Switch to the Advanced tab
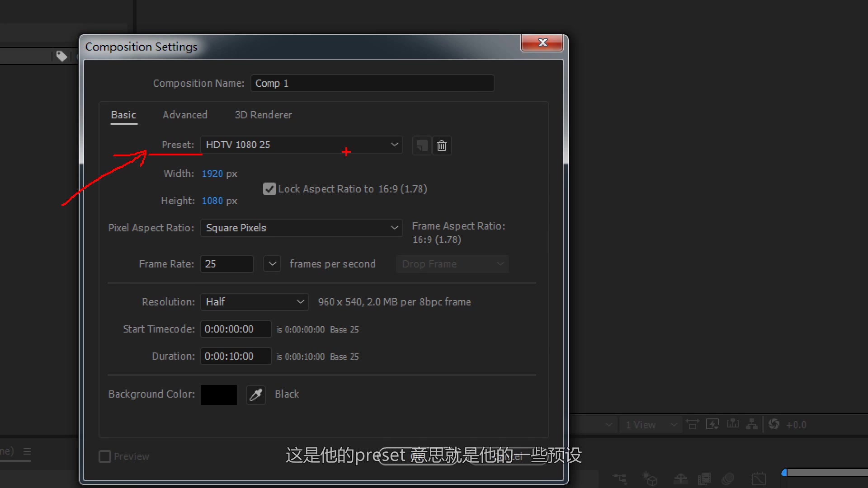Viewport: 868px width, 488px height. (x=185, y=115)
